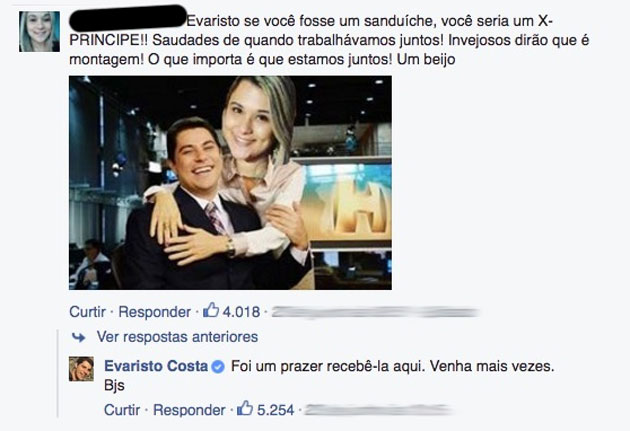Click the commenter's profile picture

click(x=39, y=31)
